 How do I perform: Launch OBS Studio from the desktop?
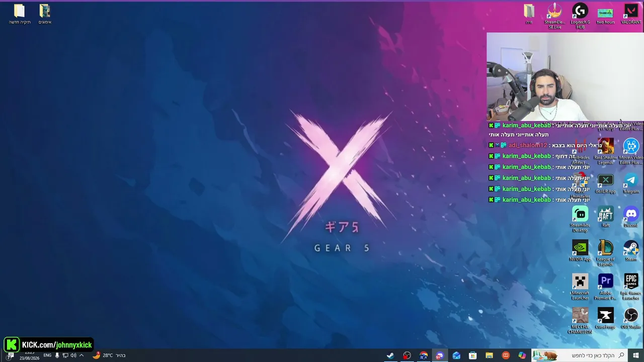pos(631,319)
